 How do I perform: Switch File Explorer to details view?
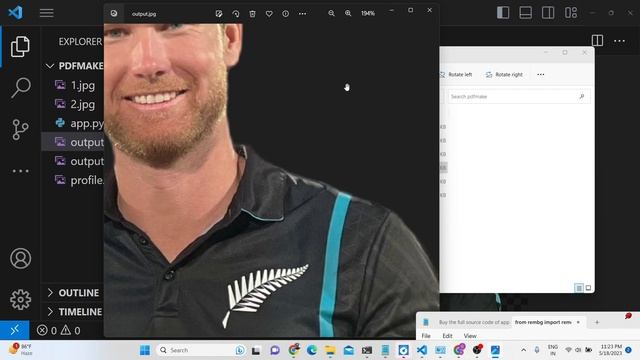(579, 288)
